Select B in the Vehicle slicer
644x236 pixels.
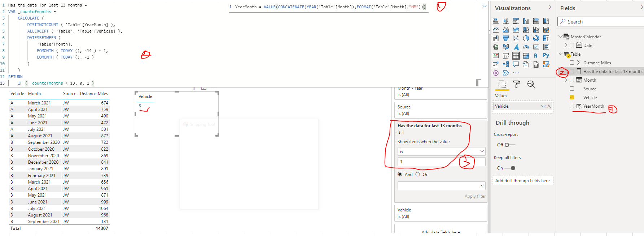point(140,106)
